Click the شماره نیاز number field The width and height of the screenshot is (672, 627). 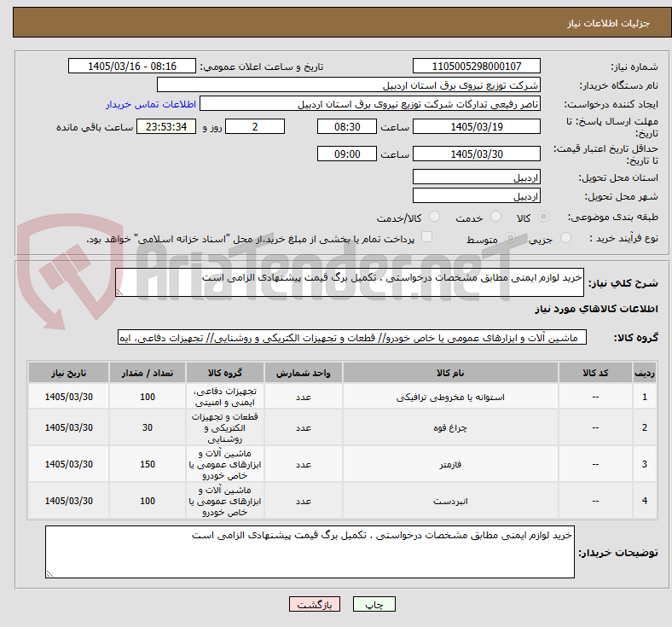(x=476, y=66)
